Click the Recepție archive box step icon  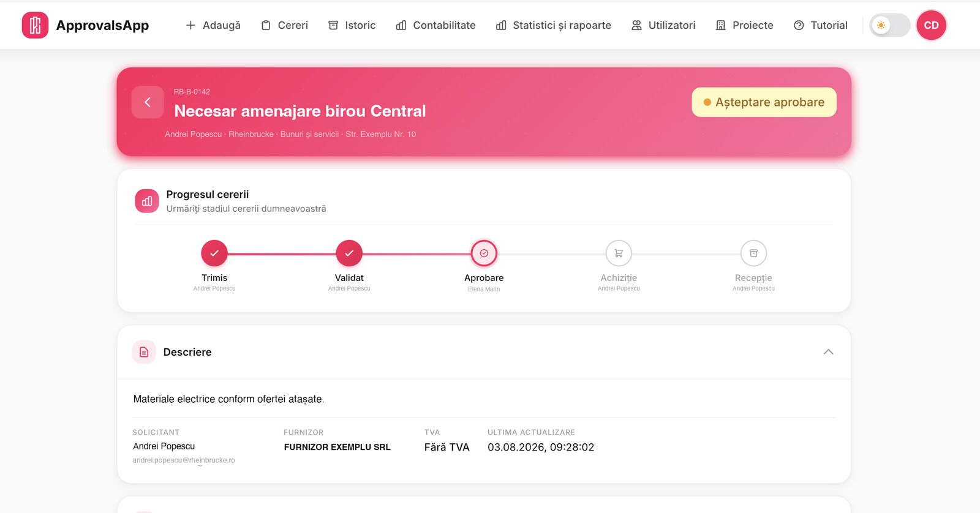(753, 253)
